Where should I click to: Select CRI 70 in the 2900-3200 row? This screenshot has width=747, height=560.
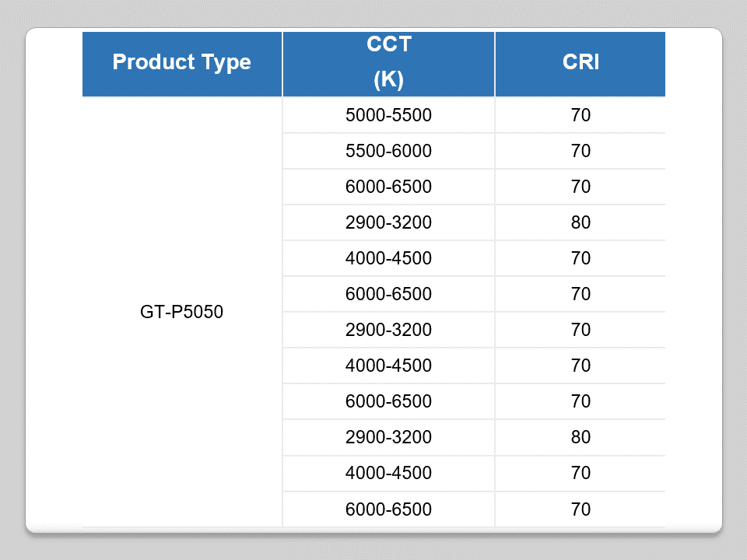tap(580, 330)
